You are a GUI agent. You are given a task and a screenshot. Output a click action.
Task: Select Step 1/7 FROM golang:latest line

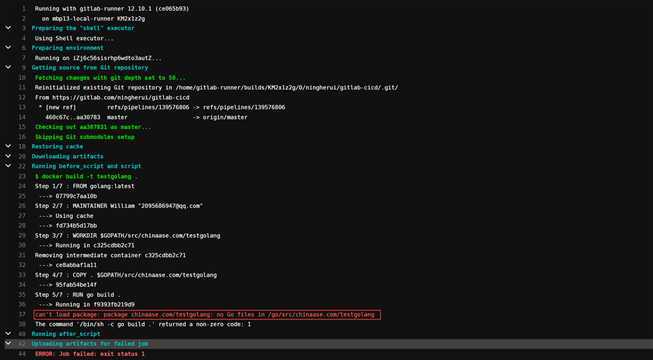pos(85,186)
